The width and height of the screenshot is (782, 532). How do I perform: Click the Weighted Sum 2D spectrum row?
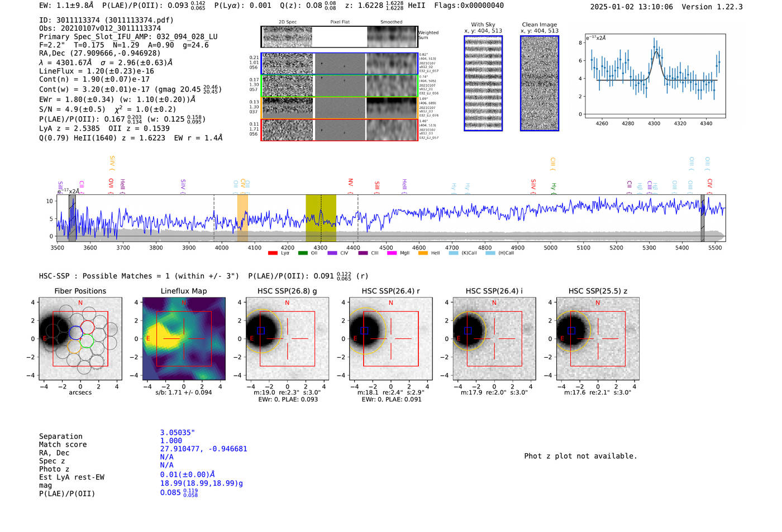pos(339,37)
